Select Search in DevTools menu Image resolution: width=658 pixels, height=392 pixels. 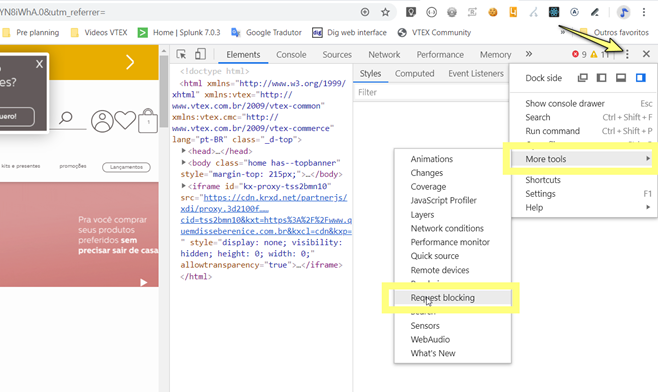coord(584,117)
